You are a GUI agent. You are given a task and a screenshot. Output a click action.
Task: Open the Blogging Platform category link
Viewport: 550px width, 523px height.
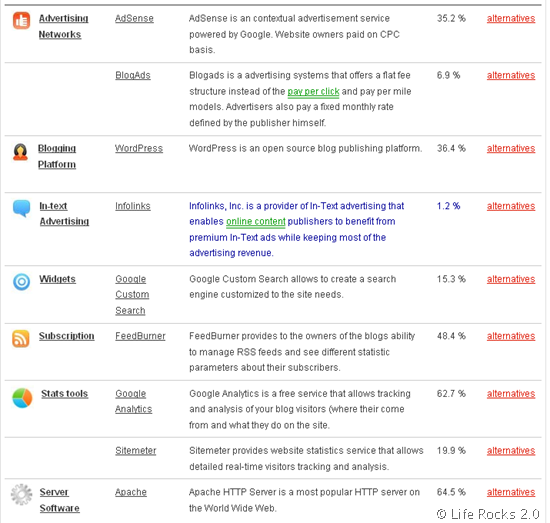57,156
